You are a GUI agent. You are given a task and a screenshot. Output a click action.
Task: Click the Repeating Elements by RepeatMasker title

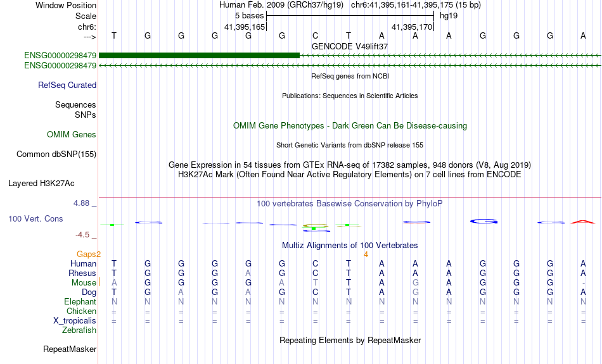click(350, 341)
